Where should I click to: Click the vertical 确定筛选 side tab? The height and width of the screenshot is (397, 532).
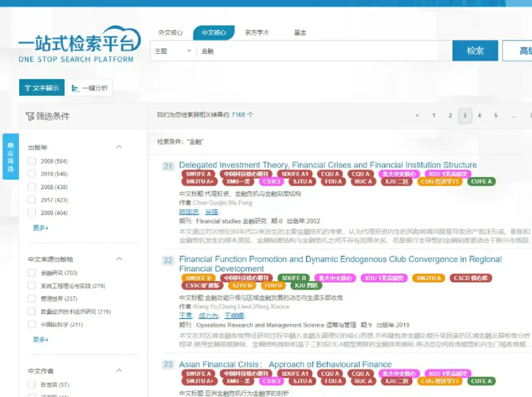[x=10, y=157]
